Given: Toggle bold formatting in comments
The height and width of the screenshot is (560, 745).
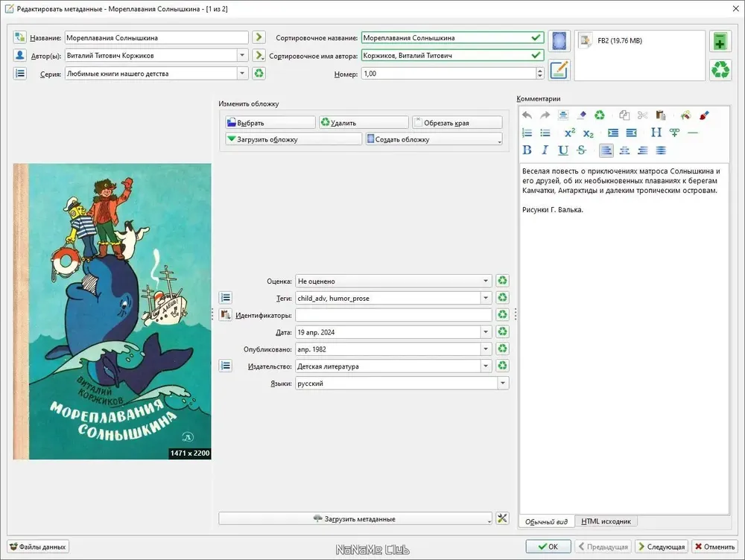Looking at the screenshot, I should (527, 150).
